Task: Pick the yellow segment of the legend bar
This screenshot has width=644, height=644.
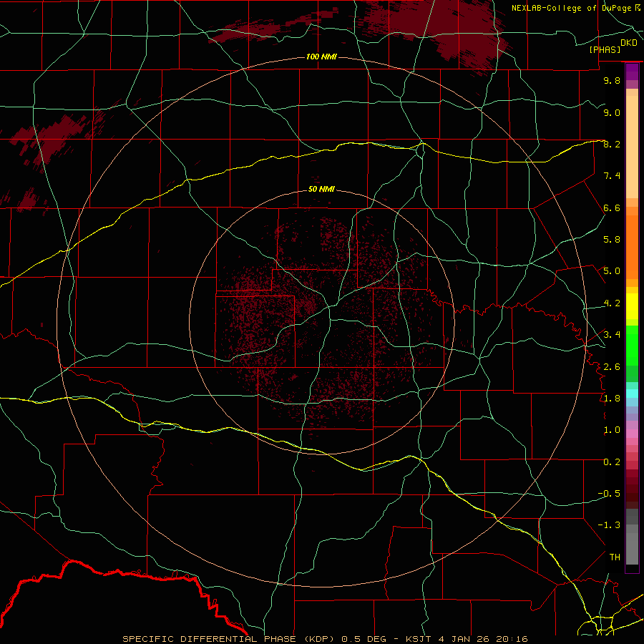Action: tap(632, 306)
